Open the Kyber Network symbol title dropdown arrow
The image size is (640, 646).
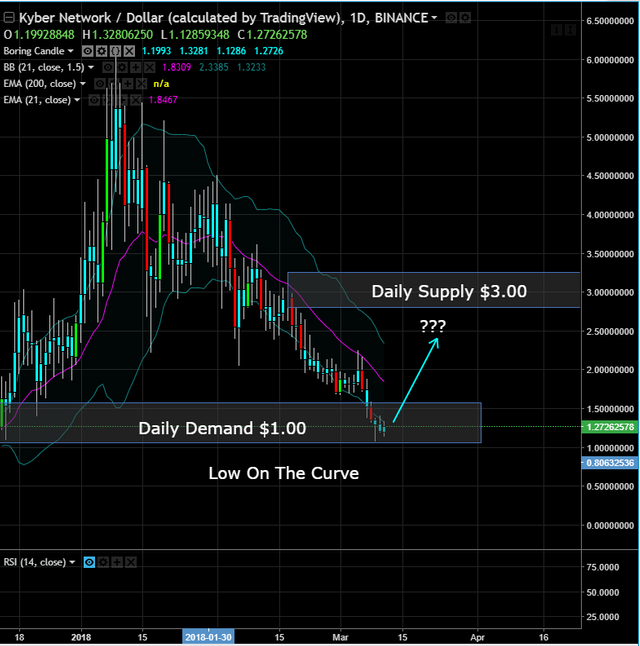(434, 18)
